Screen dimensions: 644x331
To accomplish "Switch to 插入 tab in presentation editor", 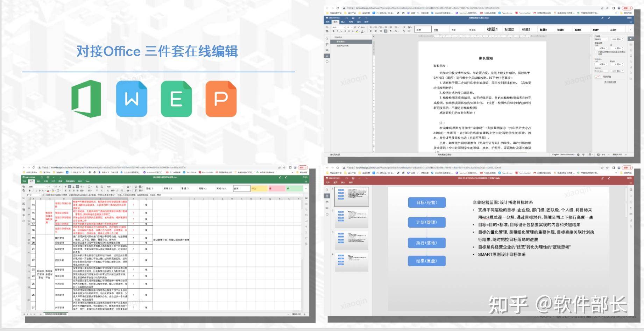I will (343, 182).
